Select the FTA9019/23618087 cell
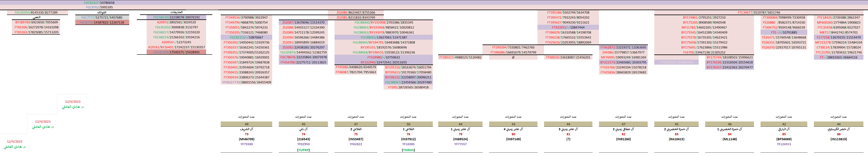The image size is (868, 156). 568,57
